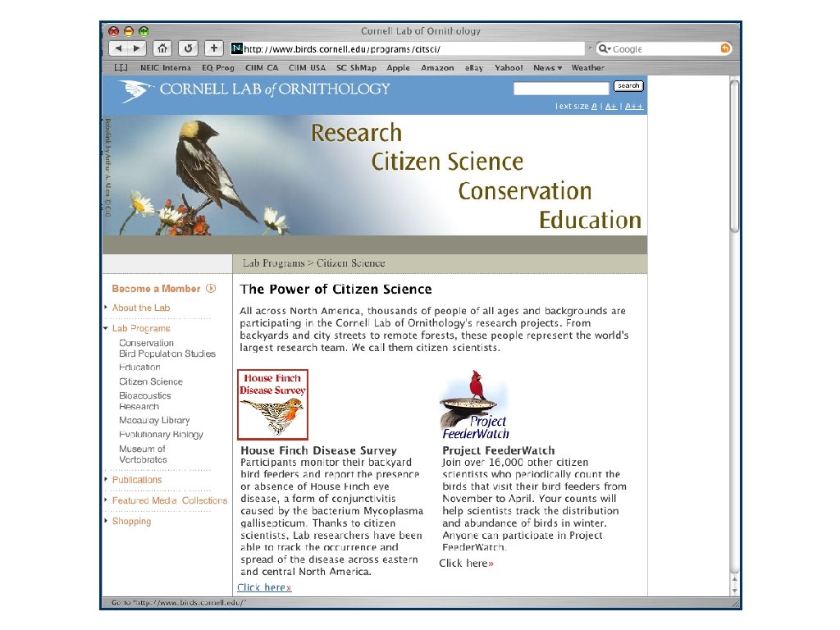Viewport: 840px width, 630px height.
Task: Open the Citizen Science sidebar link
Action: [x=151, y=381]
